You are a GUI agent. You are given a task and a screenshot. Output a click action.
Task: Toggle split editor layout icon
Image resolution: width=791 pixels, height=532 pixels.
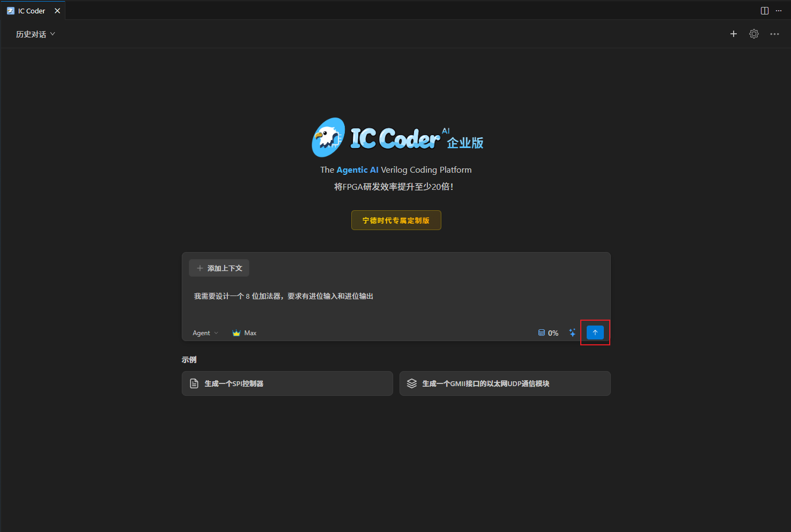coord(765,11)
